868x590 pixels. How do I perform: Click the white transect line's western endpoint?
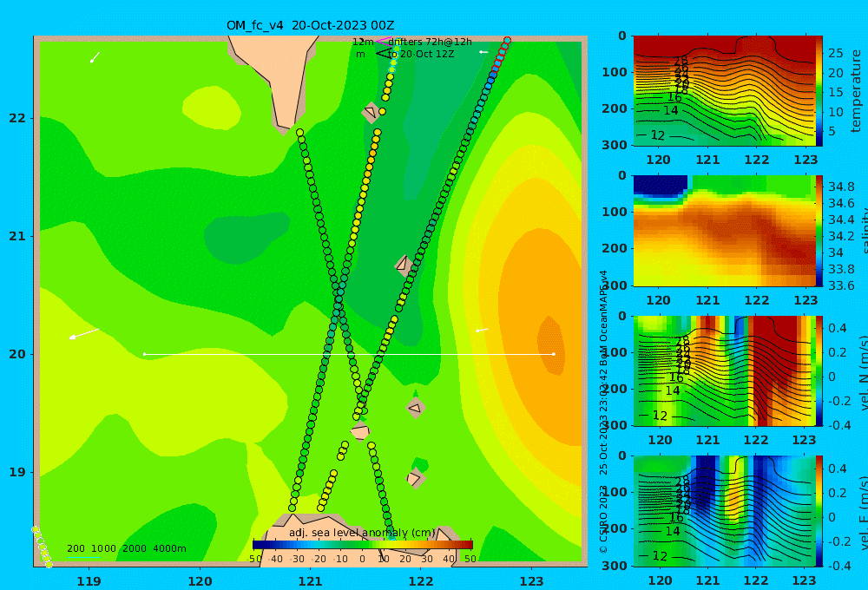pyautogui.click(x=144, y=354)
